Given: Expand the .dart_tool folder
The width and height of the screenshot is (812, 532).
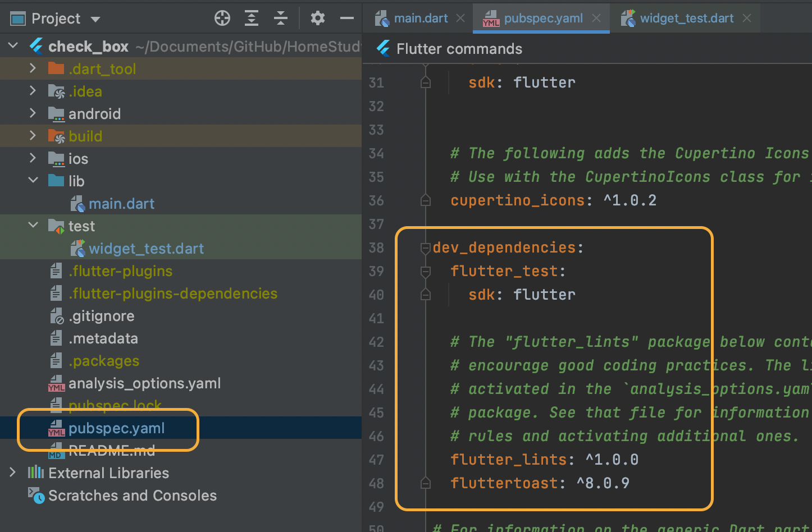Looking at the screenshot, I should [x=33, y=68].
